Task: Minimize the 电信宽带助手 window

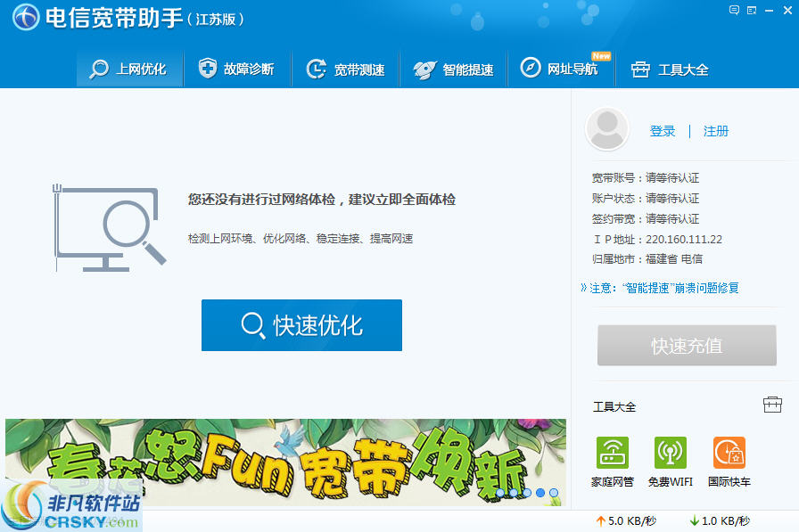Action: tap(769, 10)
